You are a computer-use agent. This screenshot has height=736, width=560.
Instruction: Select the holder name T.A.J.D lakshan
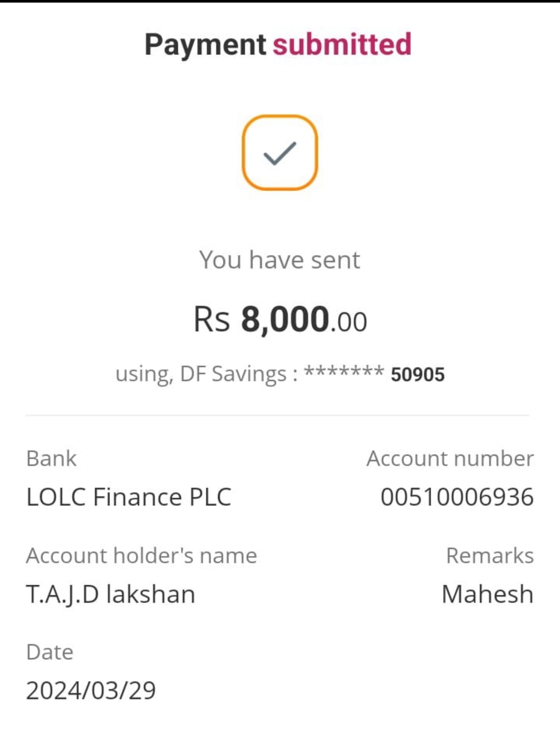coord(110,594)
